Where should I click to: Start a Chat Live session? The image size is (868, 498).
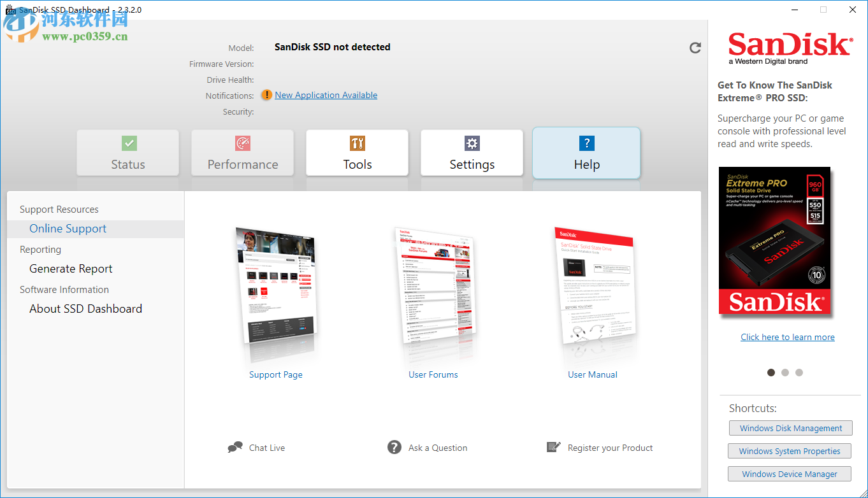click(x=267, y=448)
